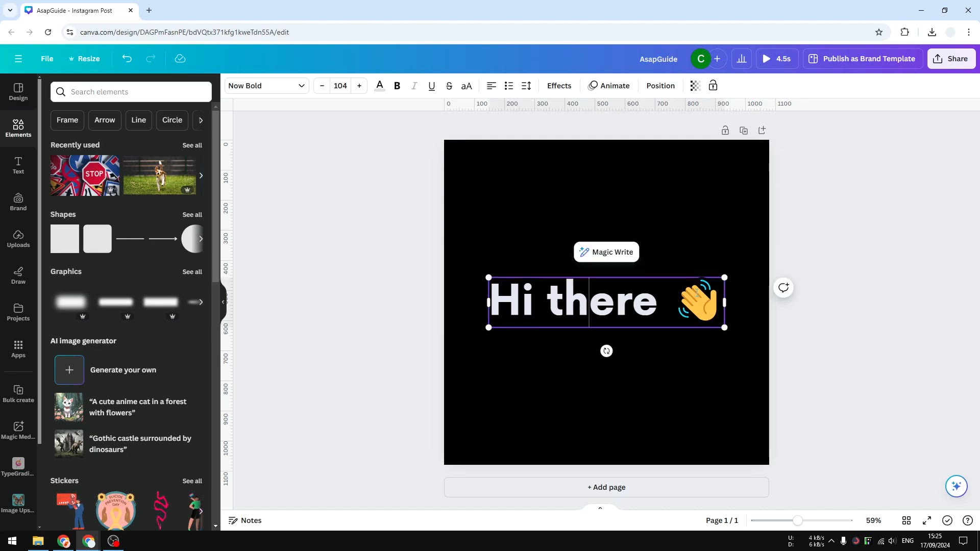Open the Uploads sidebar tab
Image resolution: width=980 pixels, height=551 pixels.
[18, 239]
